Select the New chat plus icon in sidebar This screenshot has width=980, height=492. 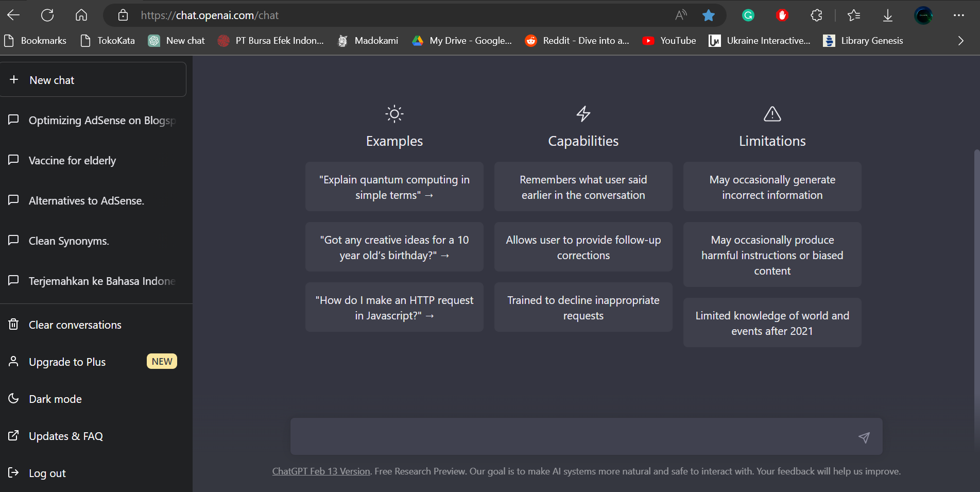coord(14,80)
